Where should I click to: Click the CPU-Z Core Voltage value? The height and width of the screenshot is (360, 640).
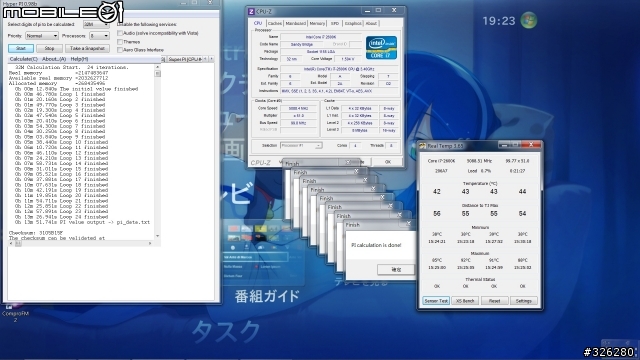pyautogui.click(x=347, y=59)
